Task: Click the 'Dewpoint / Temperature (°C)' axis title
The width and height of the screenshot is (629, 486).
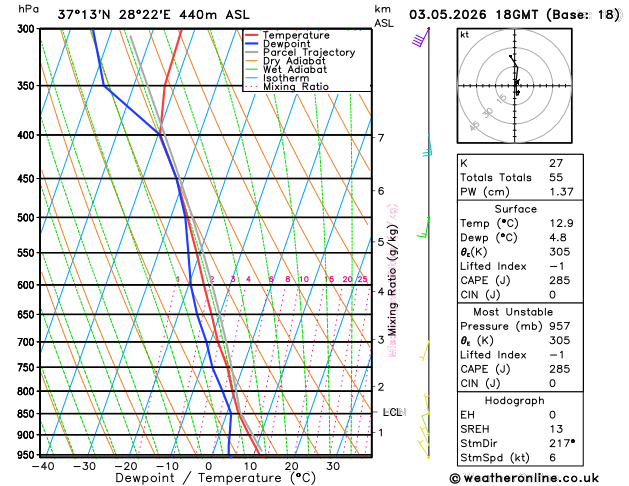Action: 215,478
